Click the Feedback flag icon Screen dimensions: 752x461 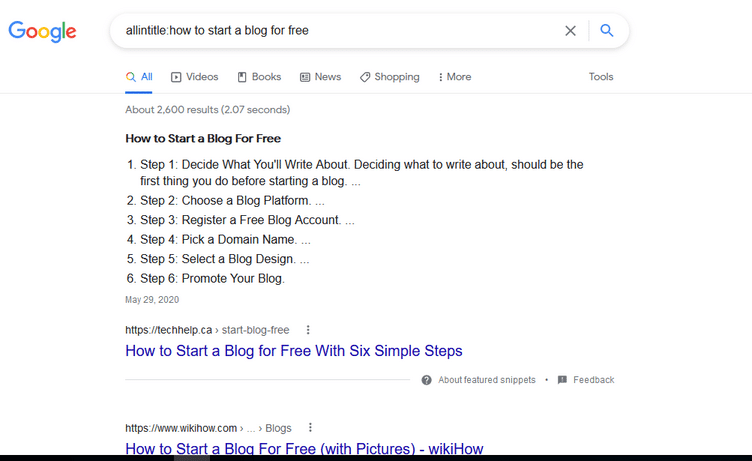pos(562,380)
